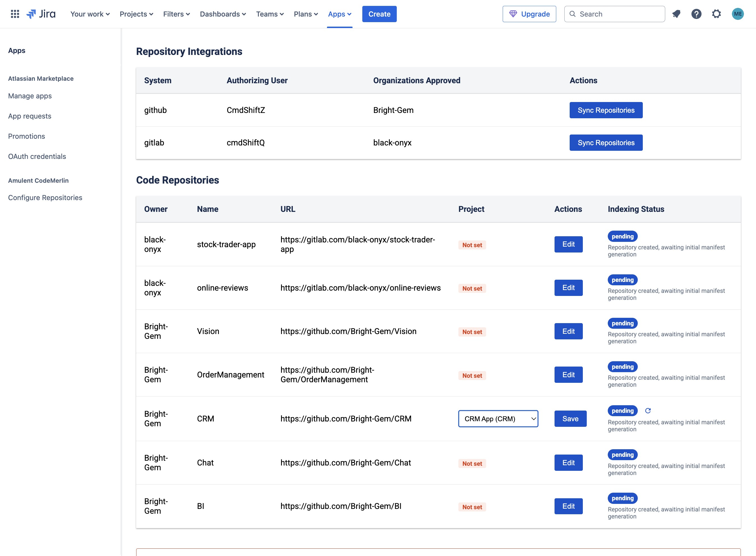Click the Not set badge for Chat
The width and height of the screenshot is (756, 556).
pos(472,464)
